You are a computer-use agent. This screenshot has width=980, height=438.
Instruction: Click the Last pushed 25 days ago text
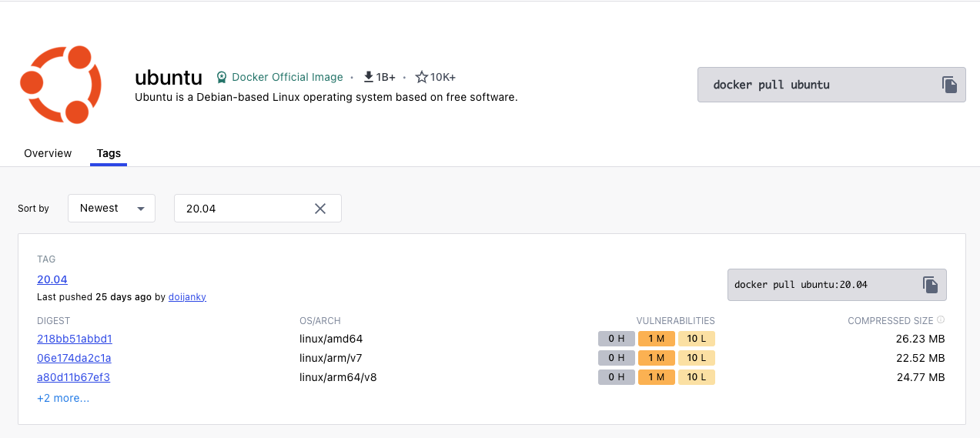point(93,296)
